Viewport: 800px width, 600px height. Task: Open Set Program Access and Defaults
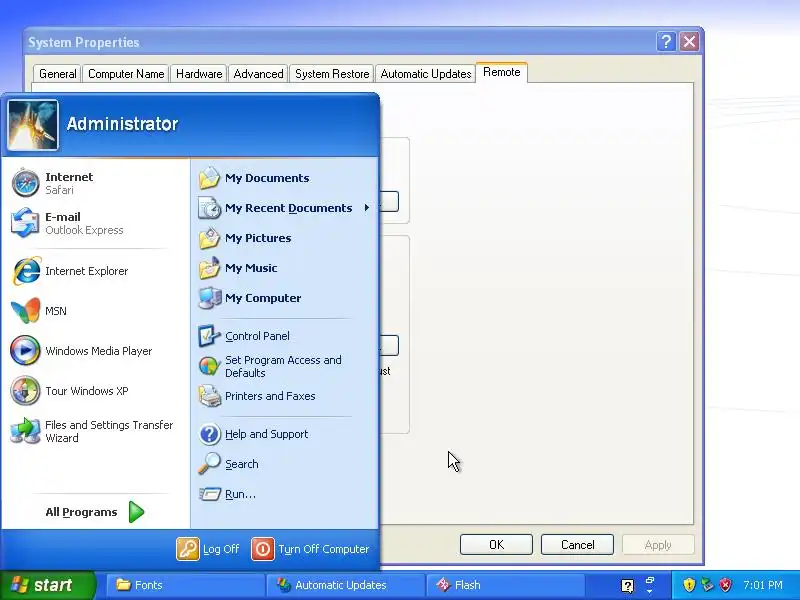coord(284,366)
